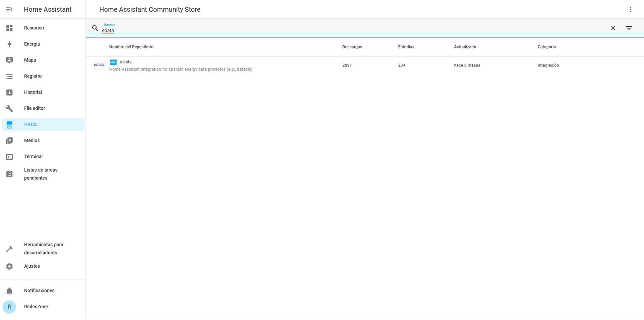Screen dimensions: 644x320
Task: Sort by Estrellas column header
Action: (x=406, y=47)
